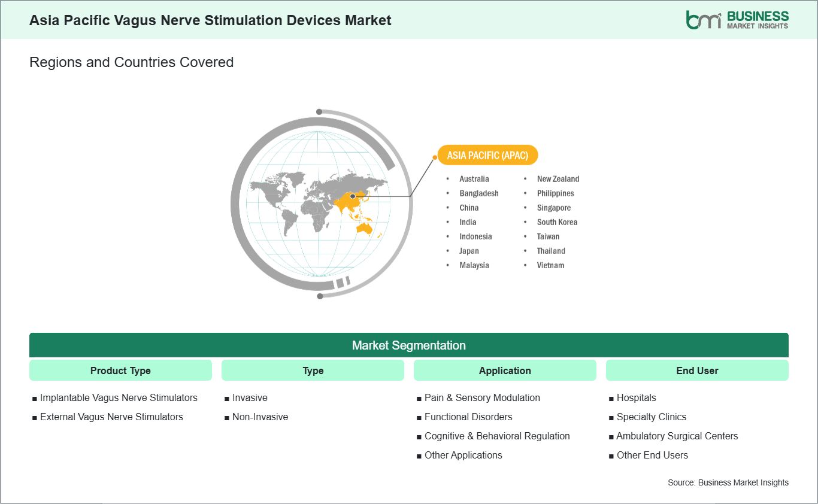
Task: Click 'Indonesia' in the country list
Action: 475,236
